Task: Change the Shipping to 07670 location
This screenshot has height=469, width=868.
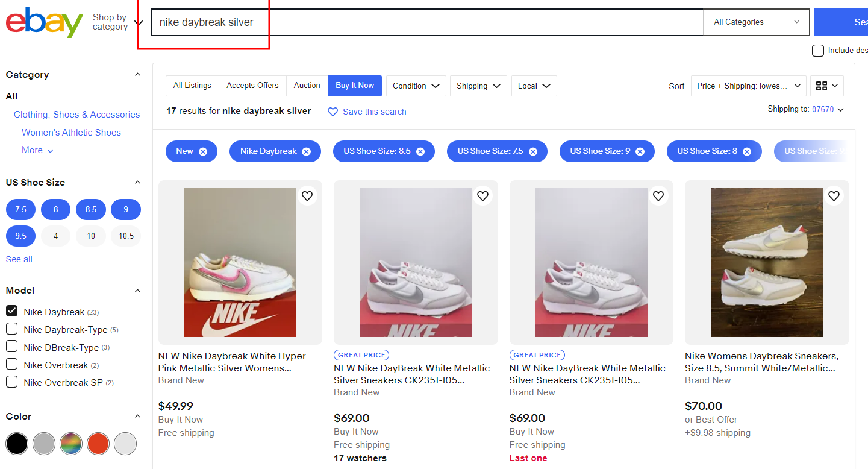Action: click(x=827, y=109)
